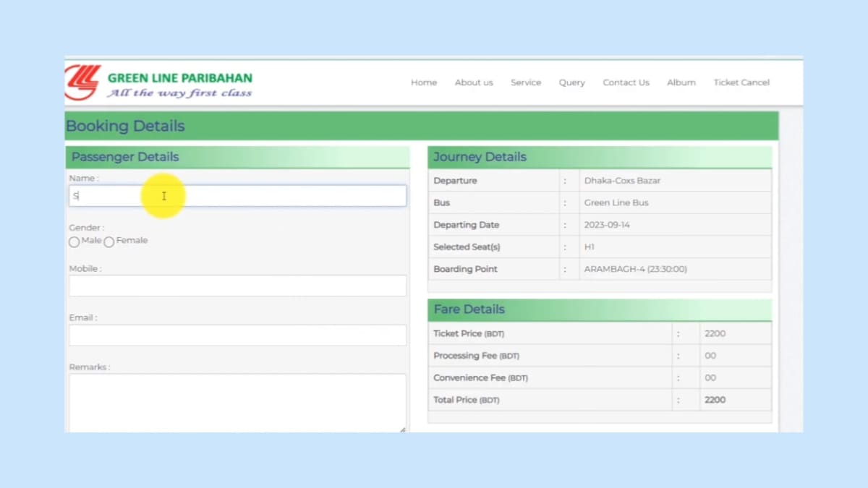
Task: Click the Male label text
Action: (91, 241)
